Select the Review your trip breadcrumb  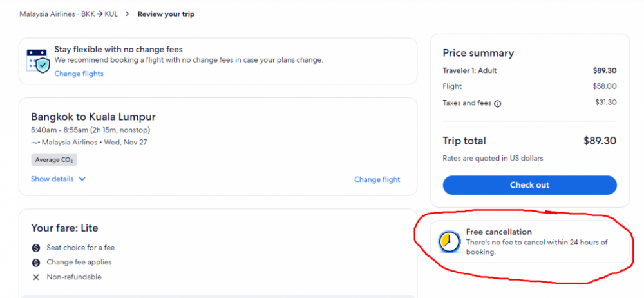(x=166, y=14)
